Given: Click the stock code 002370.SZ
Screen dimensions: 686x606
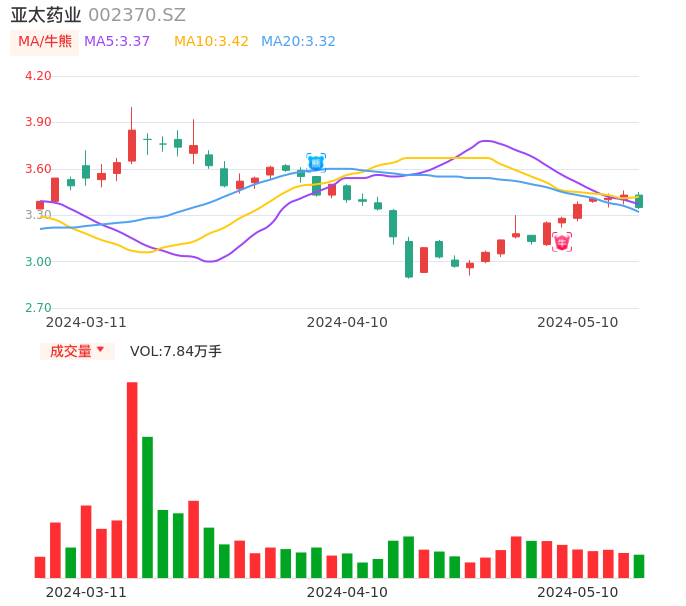Looking at the screenshot, I should point(137,15).
